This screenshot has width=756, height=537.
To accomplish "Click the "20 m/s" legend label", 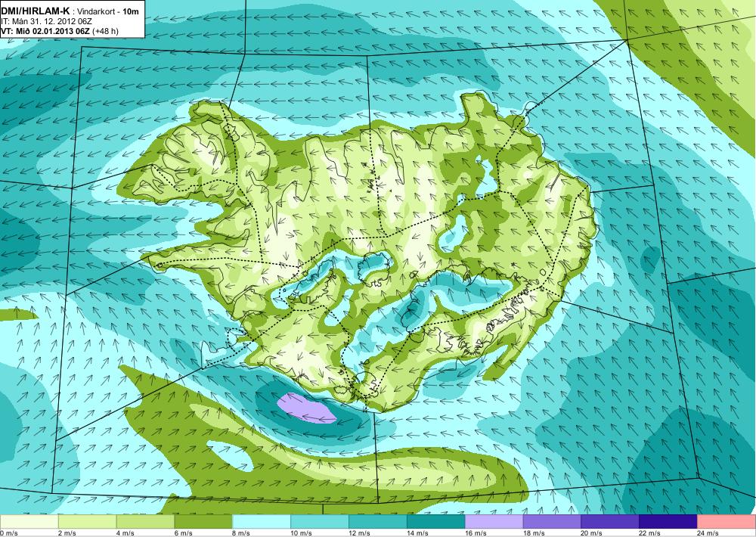I will [x=592, y=533].
